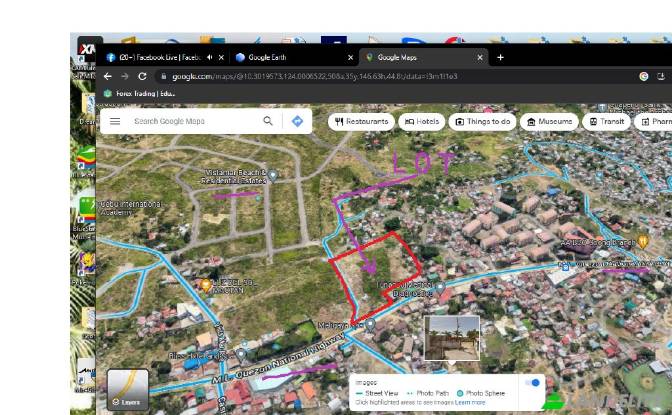The width and height of the screenshot is (672, 415).
Task: Mute the Facebook Live tab audio icon
Action: pyautogui.click(x=208, y=57)
